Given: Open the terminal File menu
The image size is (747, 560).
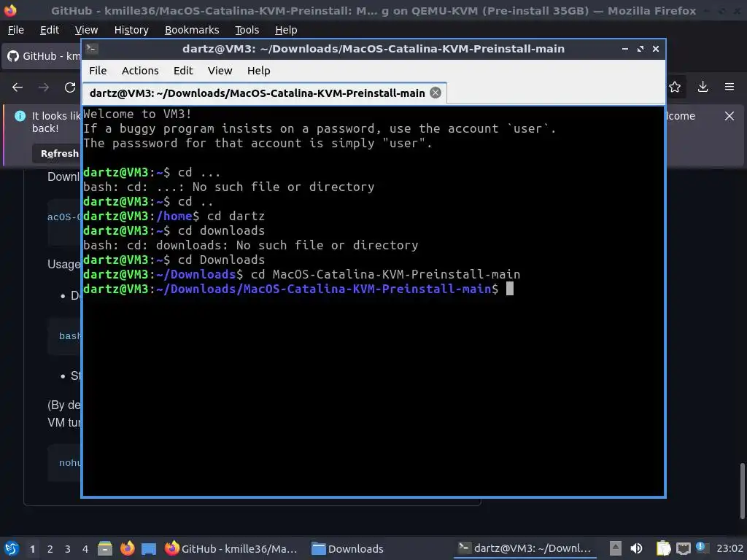Looking at the screenshot, I should tap(98, 71).
